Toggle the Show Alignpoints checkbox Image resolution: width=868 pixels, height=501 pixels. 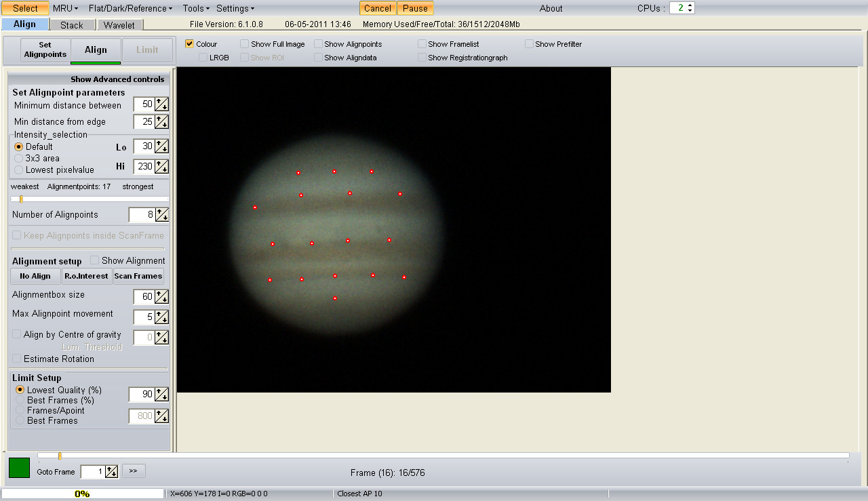click(x=319, y=44)
